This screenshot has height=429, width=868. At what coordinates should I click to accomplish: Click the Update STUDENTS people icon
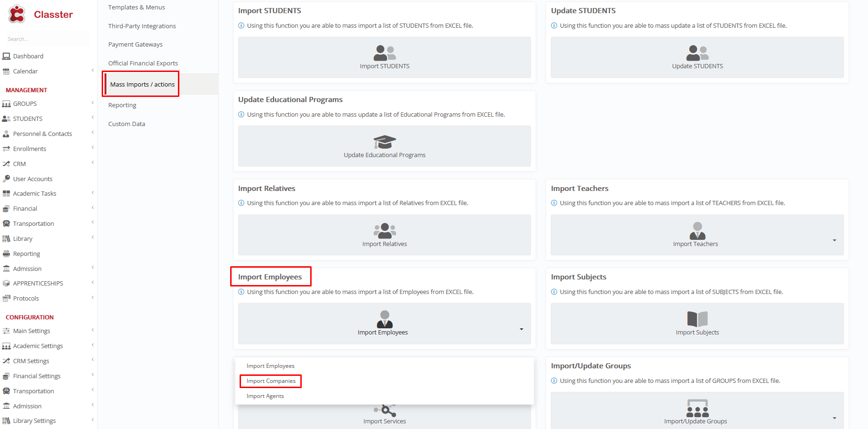point(697,53)
